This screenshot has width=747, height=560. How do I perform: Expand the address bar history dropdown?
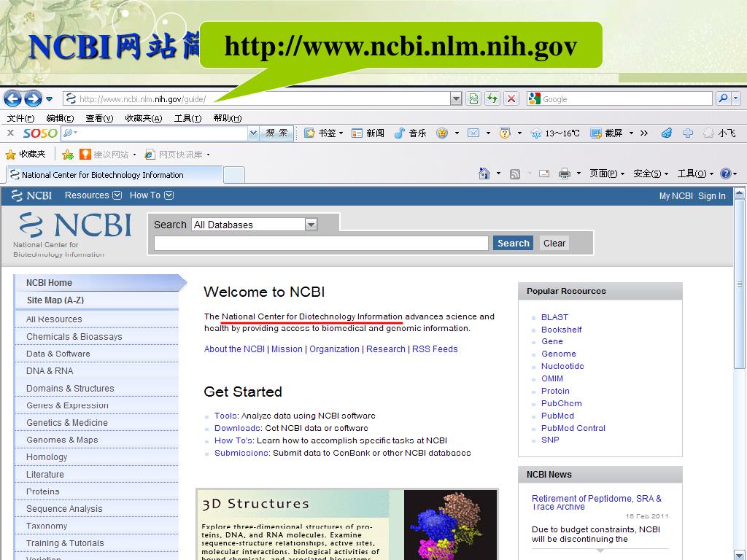456,98
